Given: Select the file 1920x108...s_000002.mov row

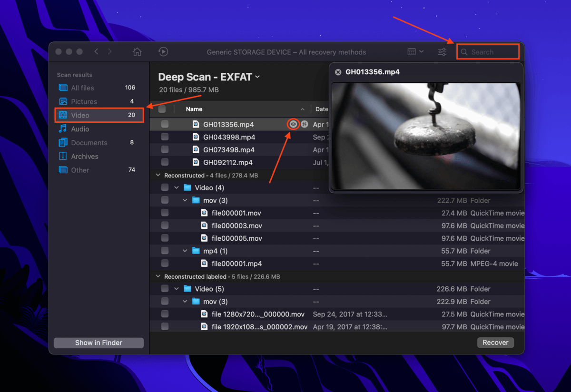Looking at the screenshot, I should [337, 327].
